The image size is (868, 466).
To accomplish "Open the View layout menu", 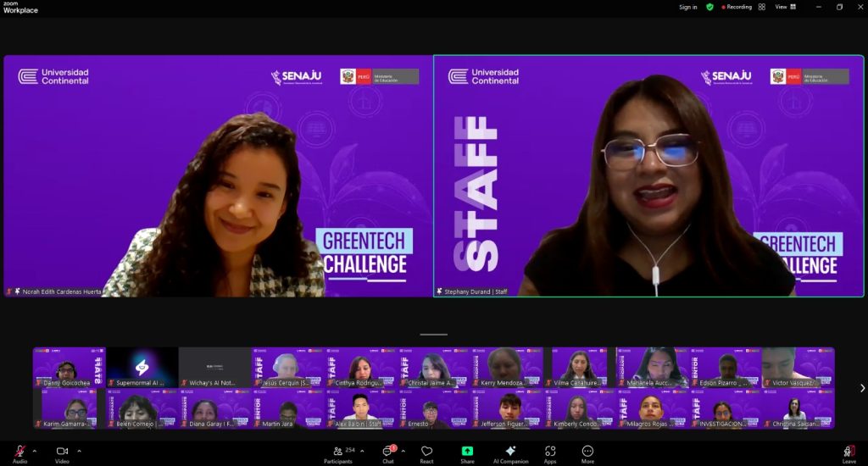I will click(x=785, y=7).
